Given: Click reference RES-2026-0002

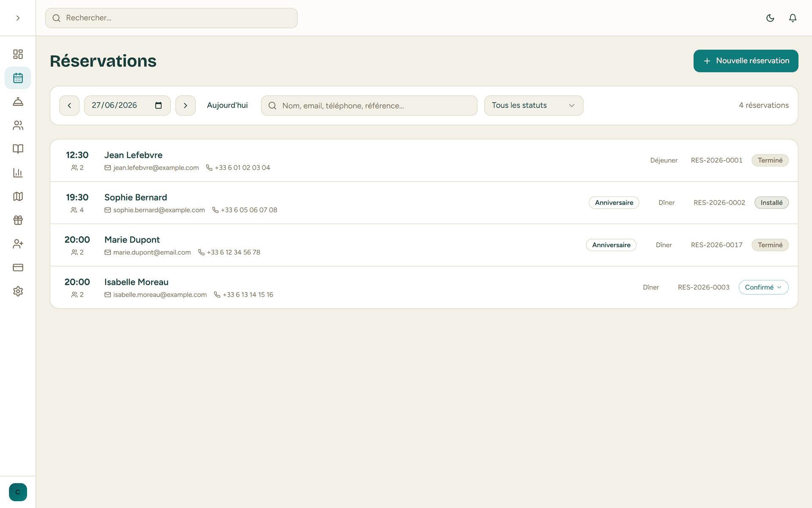Looking at the screenshot, I should point(719,203).
